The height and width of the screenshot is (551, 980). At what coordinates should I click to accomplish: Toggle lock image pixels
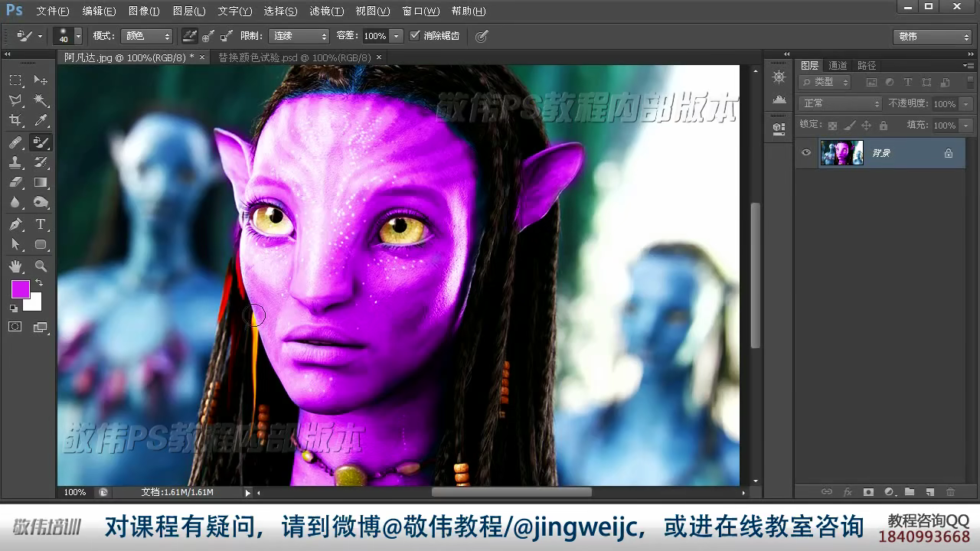tap(850, 126)
